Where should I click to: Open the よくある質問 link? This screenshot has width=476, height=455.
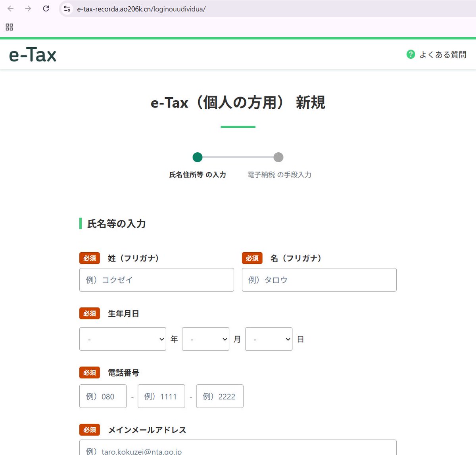point(443,55)
